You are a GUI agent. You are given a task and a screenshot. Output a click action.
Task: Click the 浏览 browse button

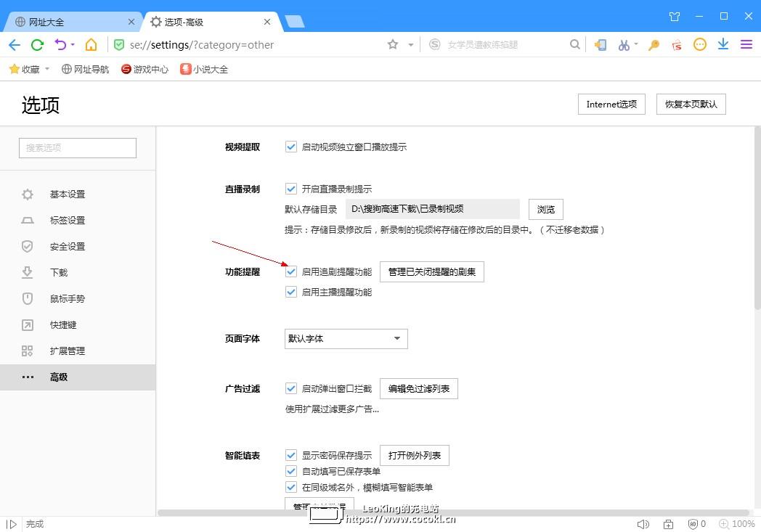546,209
